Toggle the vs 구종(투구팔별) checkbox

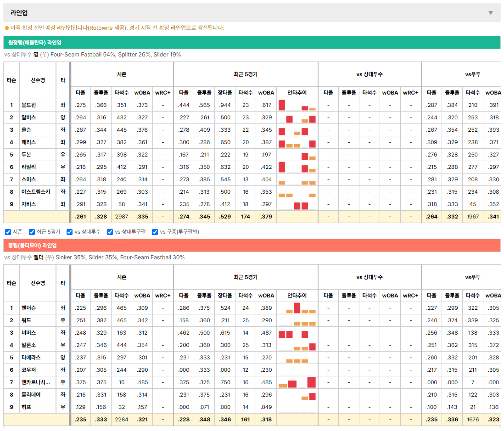coord(155,232)
